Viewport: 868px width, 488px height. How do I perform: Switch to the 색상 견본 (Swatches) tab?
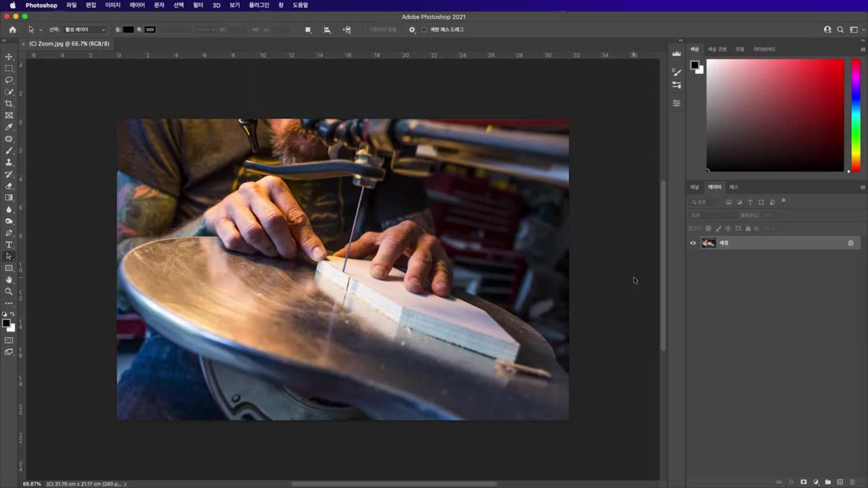717,49
